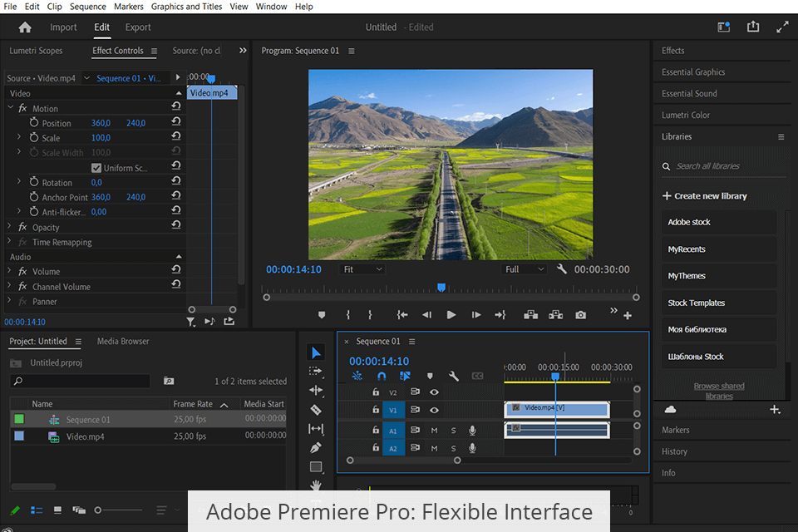Open the program monitor wrench settings
This screenshot has height=532, width=798.
[x=562, y=269]
